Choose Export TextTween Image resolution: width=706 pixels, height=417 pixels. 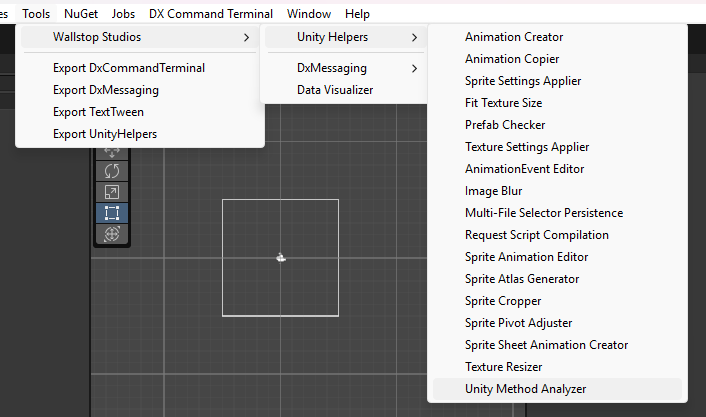tap(98, 112)
